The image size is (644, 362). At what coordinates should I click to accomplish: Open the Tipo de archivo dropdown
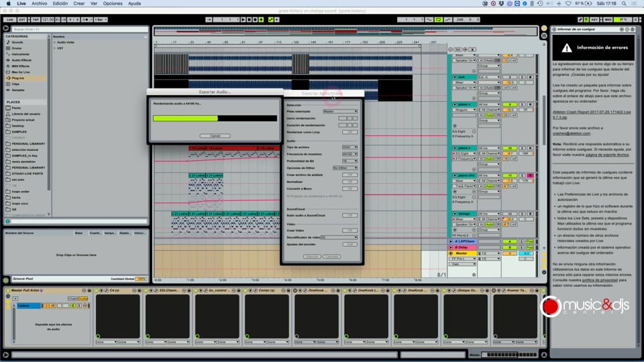350,147
